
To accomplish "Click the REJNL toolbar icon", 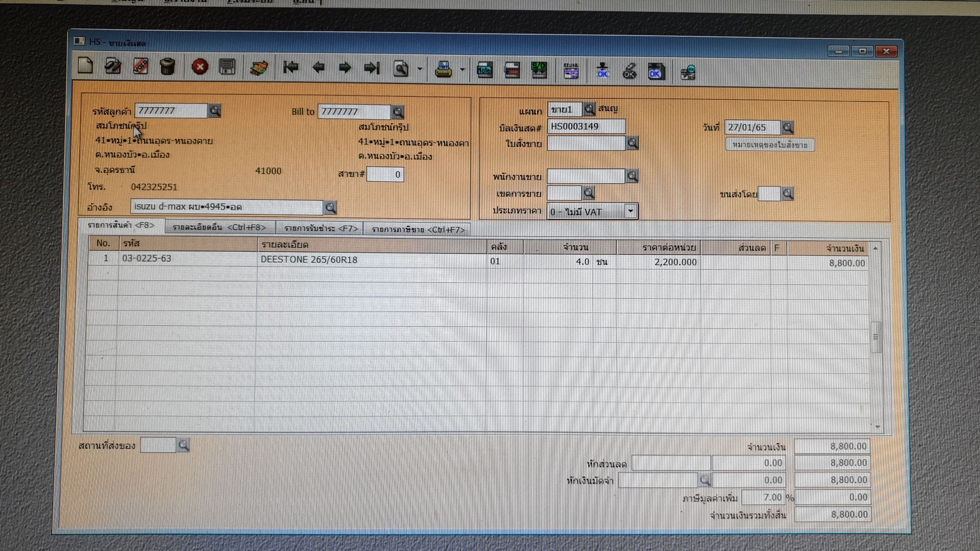I will click(571, 71).
